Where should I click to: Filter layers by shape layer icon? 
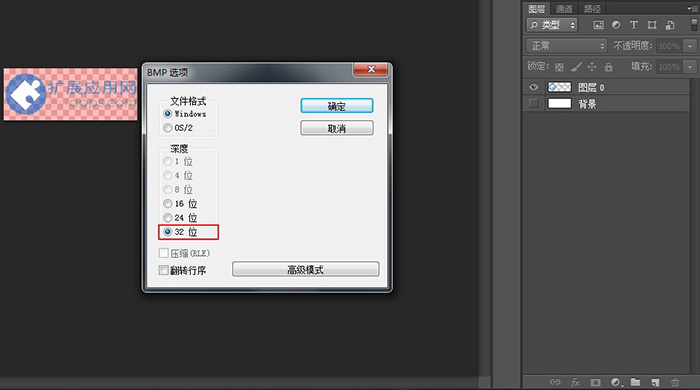tap(652, 25)
